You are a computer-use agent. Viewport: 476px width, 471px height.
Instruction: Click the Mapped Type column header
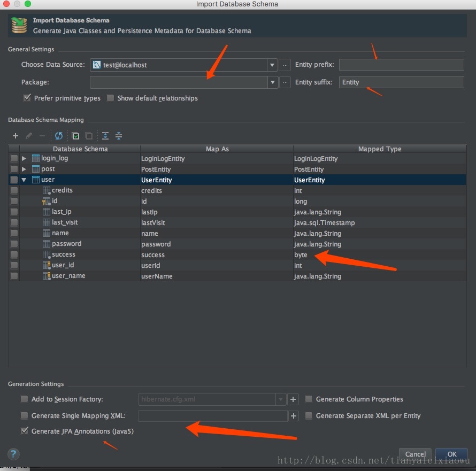pos(380,149)
